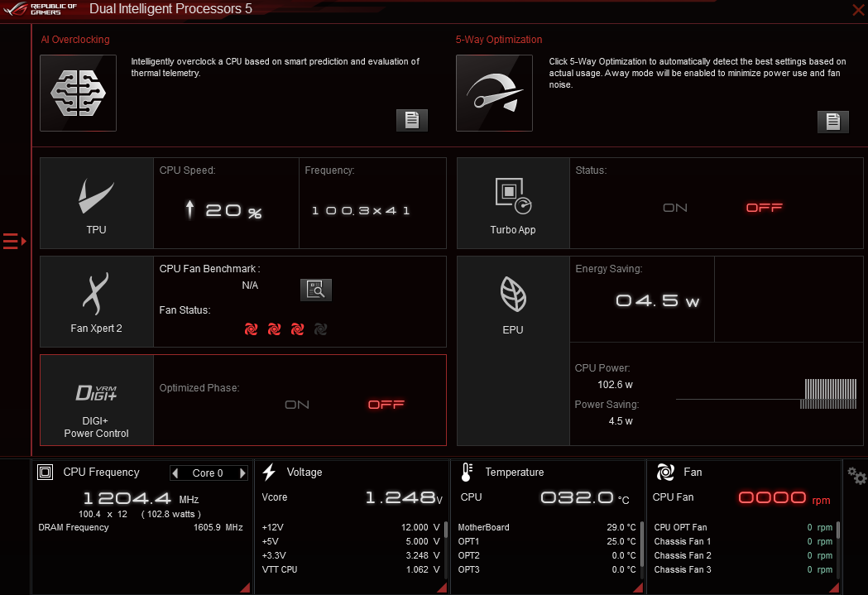
Task: Close the Dual Intelligent Processors window
Action: click(x=858, y=9)
